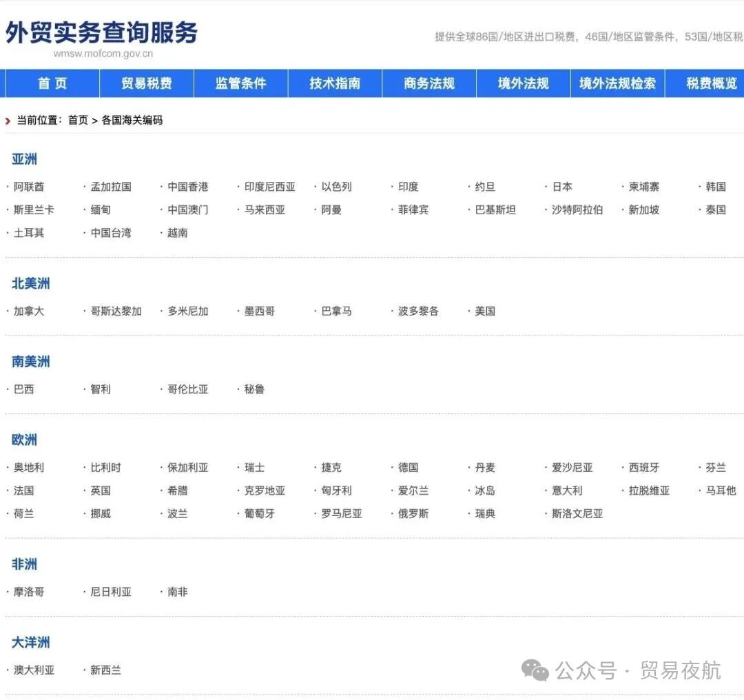744x700 pixels.
Task: Go to 境外法规检索 from the top menu
Action: 617,83
